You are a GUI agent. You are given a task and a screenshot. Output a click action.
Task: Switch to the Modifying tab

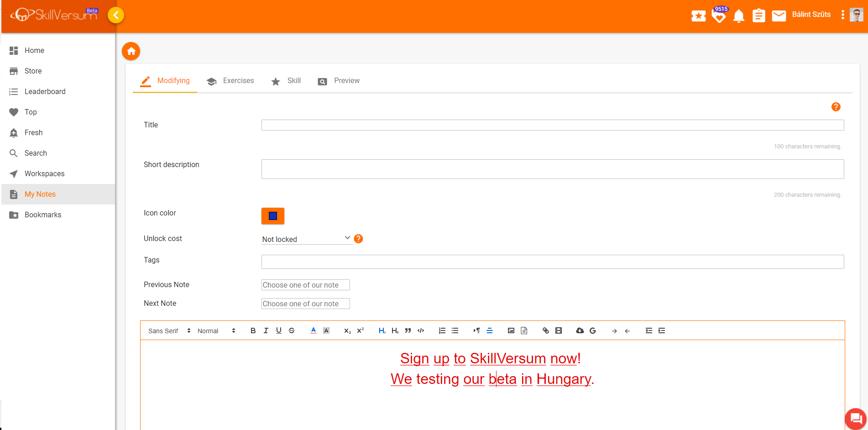point(165,81)
